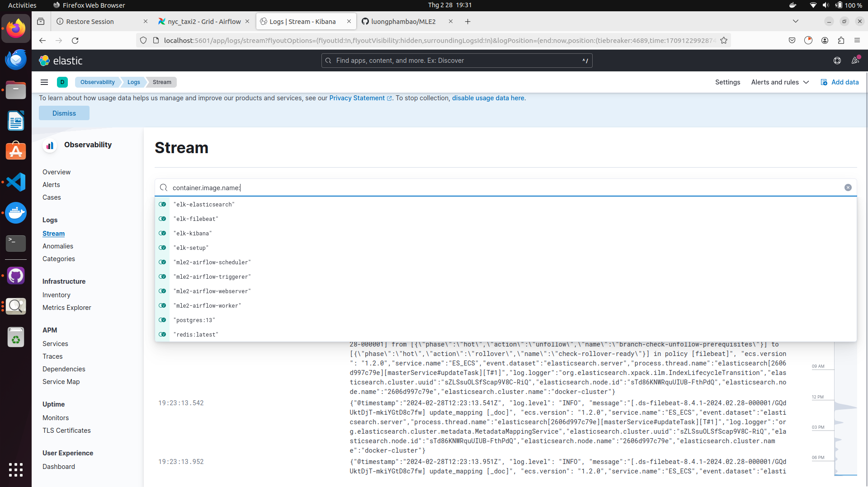Launch Visual Studio Code from dock
The image size is (868, 487).
tap(16, 182)
